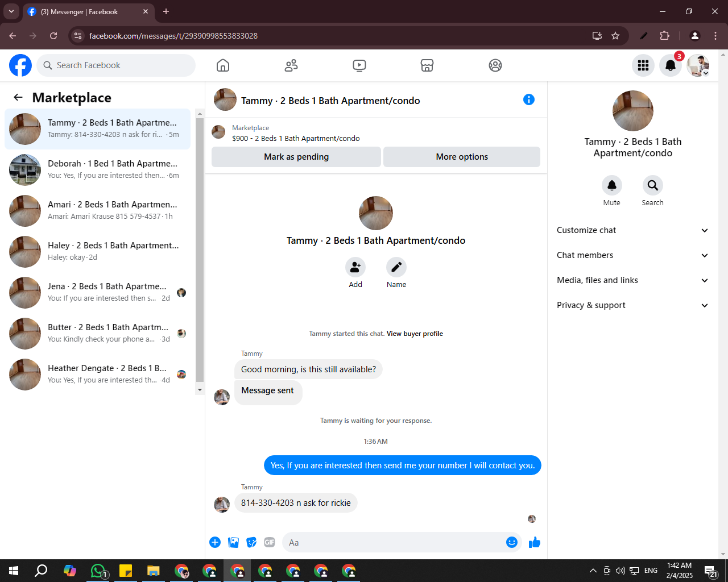Open a new browser tab
Screen dimensions: 728x582
(x=166, y=11)
